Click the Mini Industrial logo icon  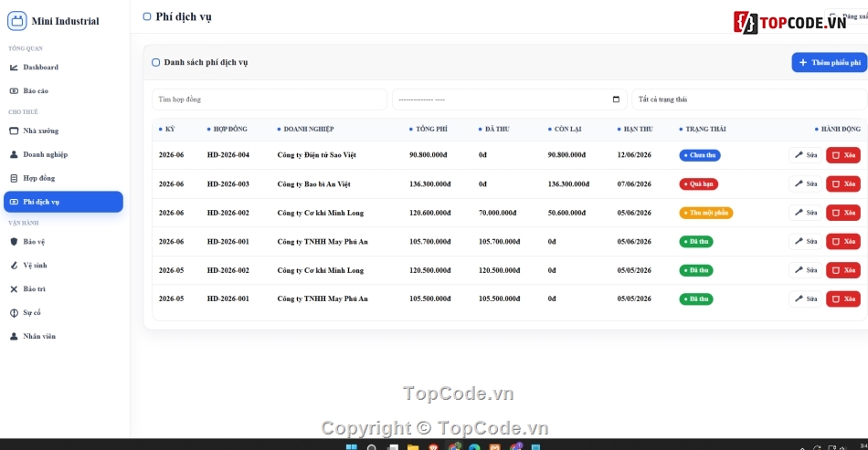16,21
